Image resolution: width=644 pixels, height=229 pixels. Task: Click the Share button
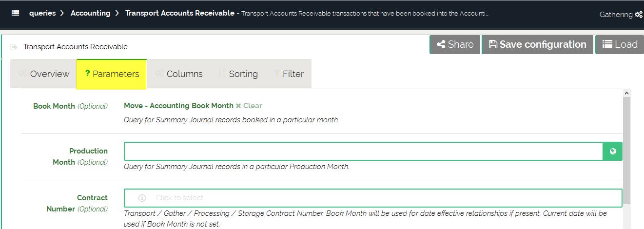coord(455,44)
